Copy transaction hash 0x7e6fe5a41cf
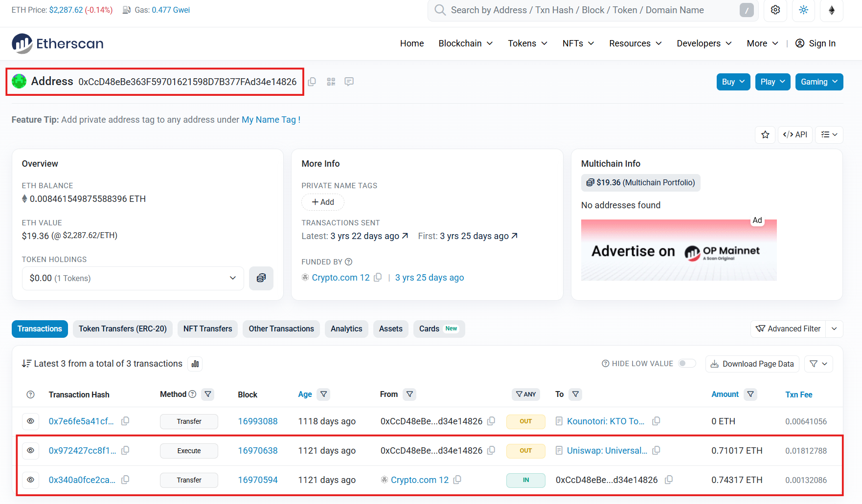Image resolution: width=862 pixels, height=504 pixels. click(125, 421)
